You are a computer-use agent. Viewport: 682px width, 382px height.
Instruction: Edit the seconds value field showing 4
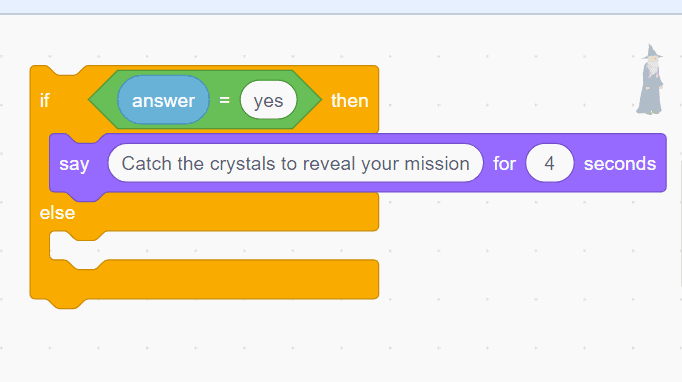pyautogui.click(x=549, y=164)
